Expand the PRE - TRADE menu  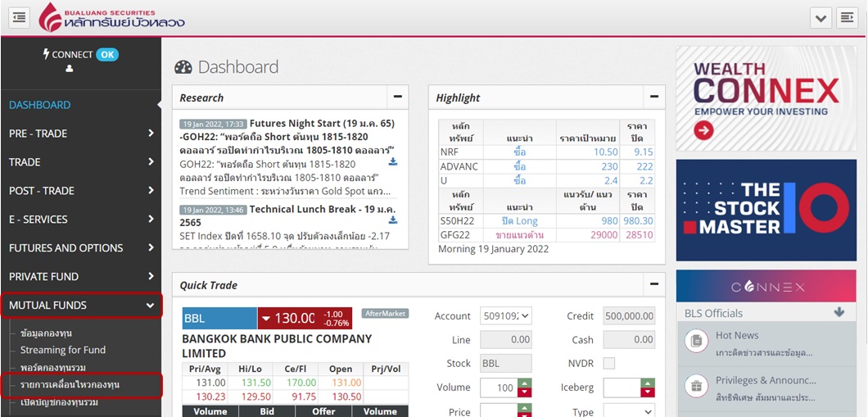click(x=80, y=134)
